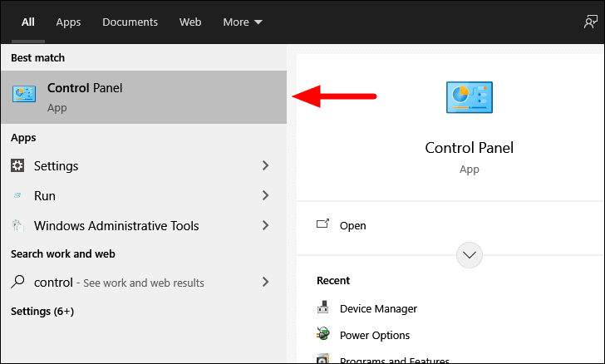Open Device Manager from Recent
Screen dimensions: 605x364
(x=378, y=308)
